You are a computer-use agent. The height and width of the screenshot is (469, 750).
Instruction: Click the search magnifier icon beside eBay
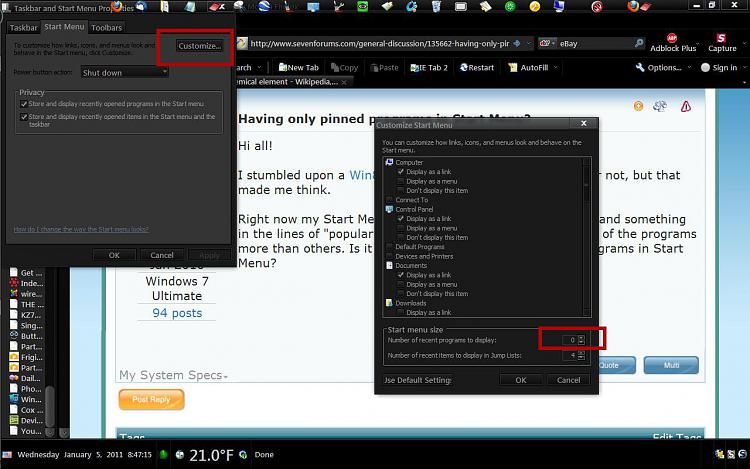pos(639,43)
